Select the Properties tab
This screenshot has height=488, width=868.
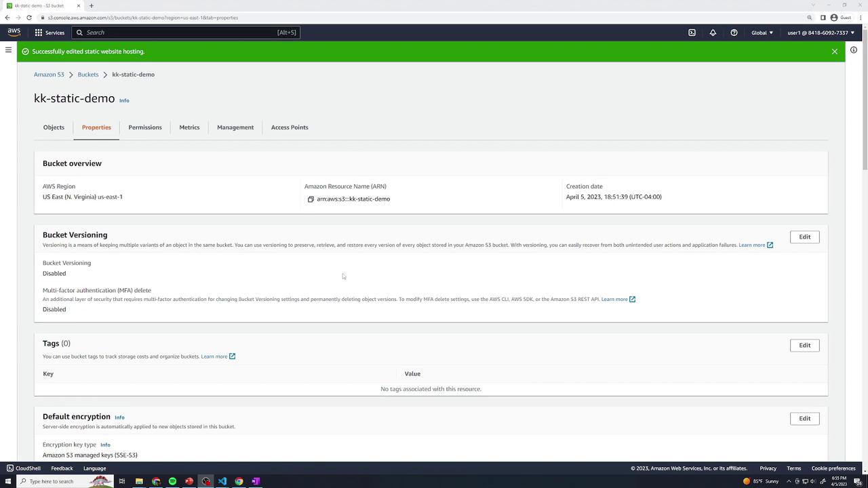click(96, 127)
